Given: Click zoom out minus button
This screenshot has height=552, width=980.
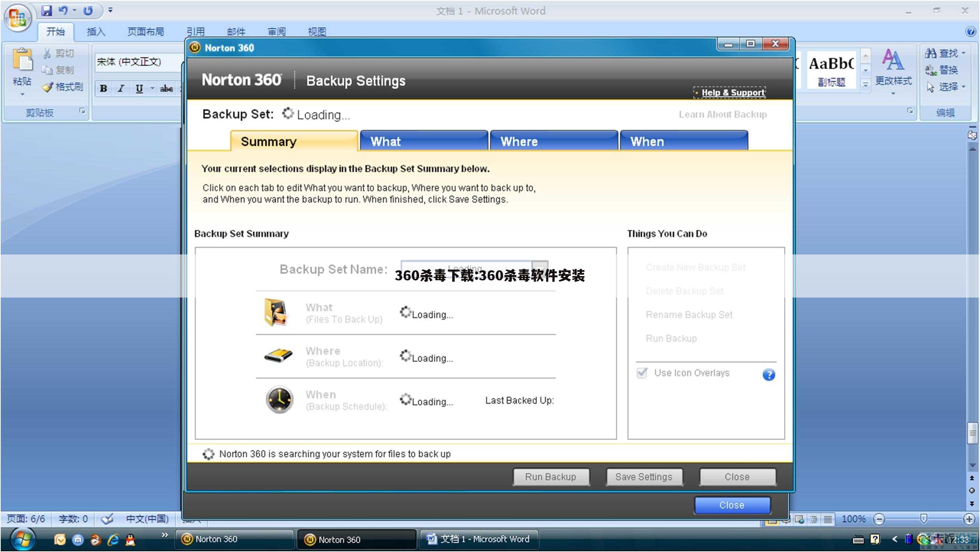Looking at the screenshot, I should (x=879, y=519).
